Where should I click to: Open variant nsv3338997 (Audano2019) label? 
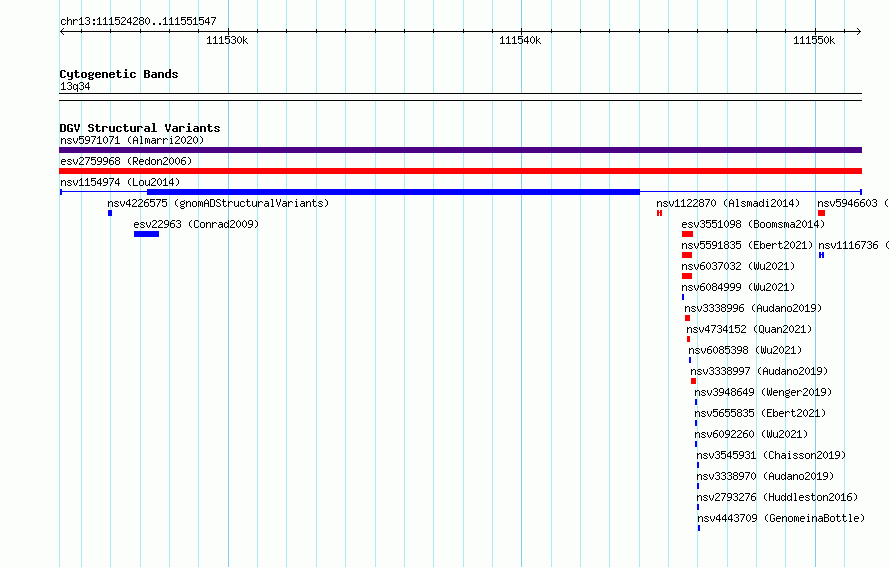[x=759, y=371]
